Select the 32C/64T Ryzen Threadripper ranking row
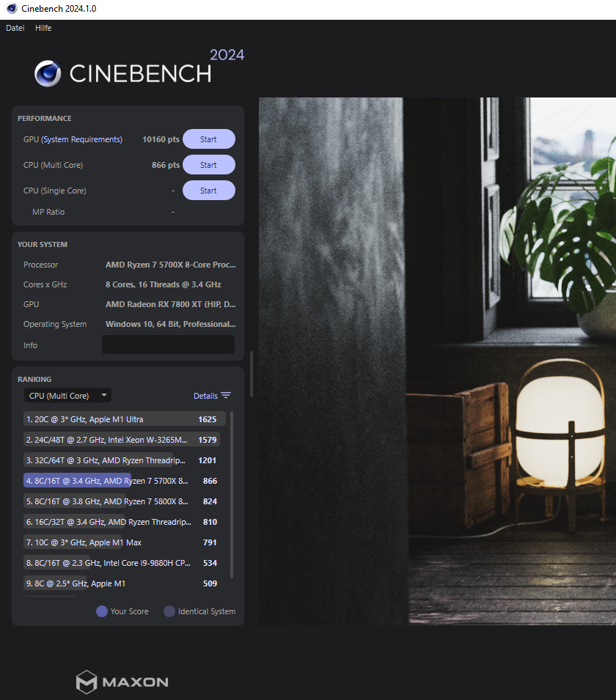Image resolution: width=616 pixels, height=700 pixels. point(122,460)
